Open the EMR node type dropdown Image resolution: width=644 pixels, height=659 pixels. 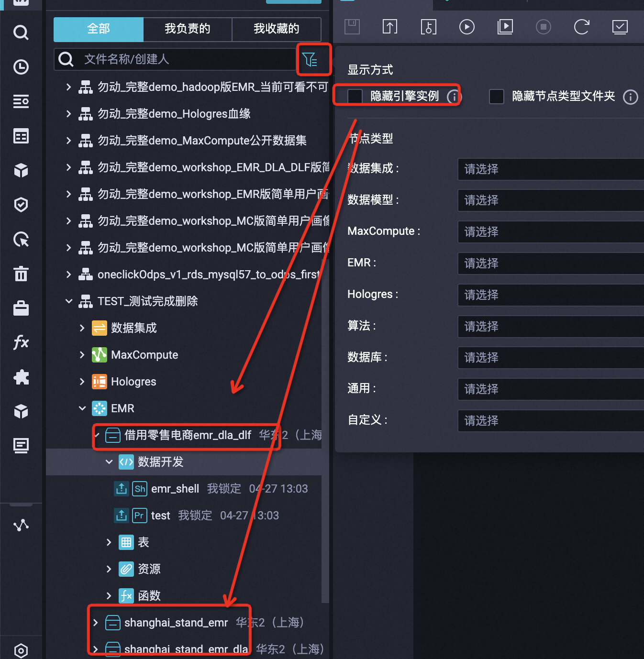point(551,264)
